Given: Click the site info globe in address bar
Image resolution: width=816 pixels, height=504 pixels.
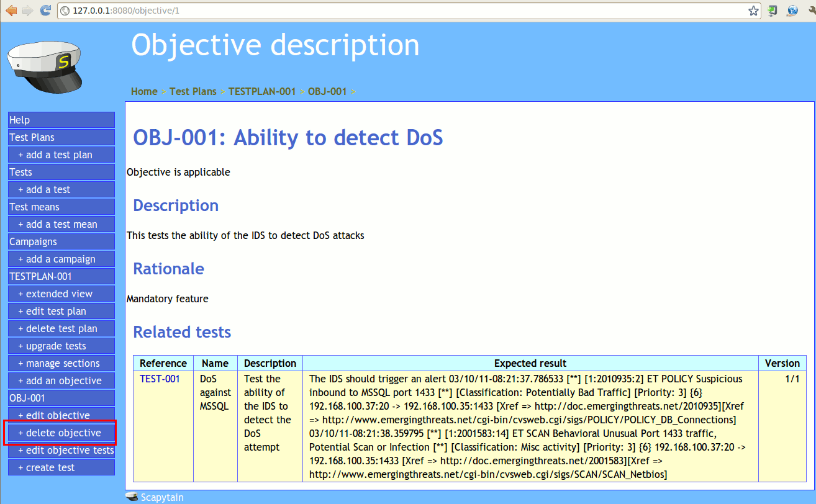Looking at the screenshot, I should coord(65,11).
